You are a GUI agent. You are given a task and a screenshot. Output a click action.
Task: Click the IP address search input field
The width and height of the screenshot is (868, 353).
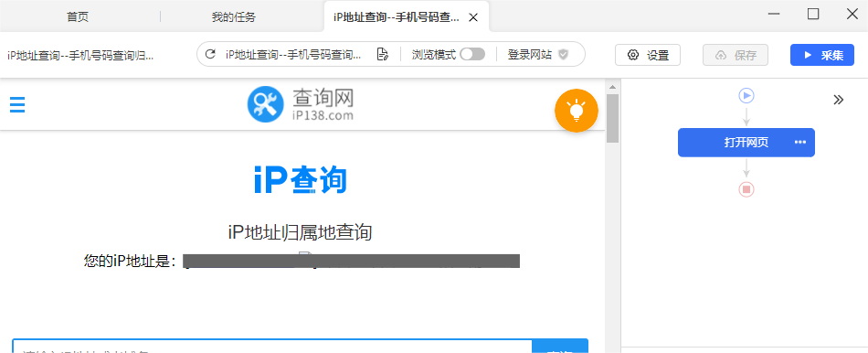(271, 346)
